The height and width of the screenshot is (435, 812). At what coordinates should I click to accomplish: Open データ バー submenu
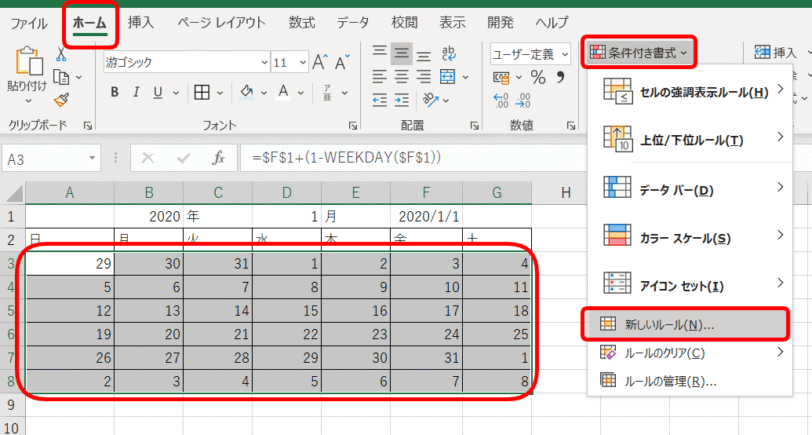(x=690, y=190)
